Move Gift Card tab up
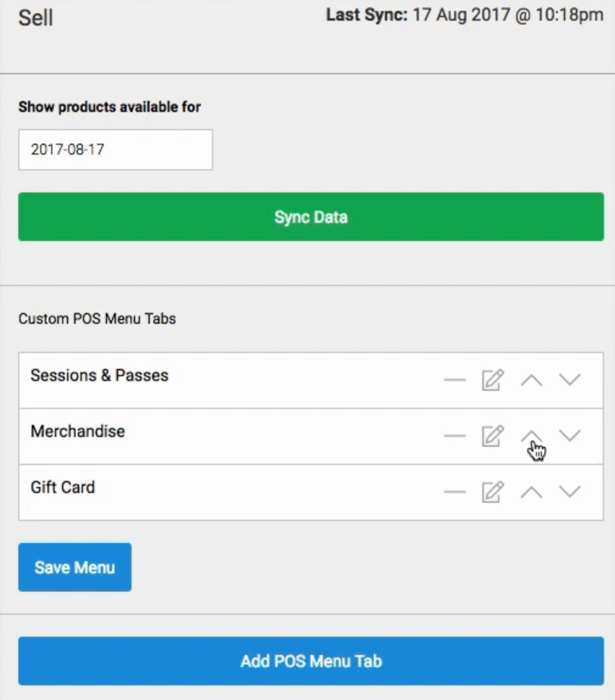Image resolution: width=615 pixels, height=700 pixels. [x=532, y=492]
